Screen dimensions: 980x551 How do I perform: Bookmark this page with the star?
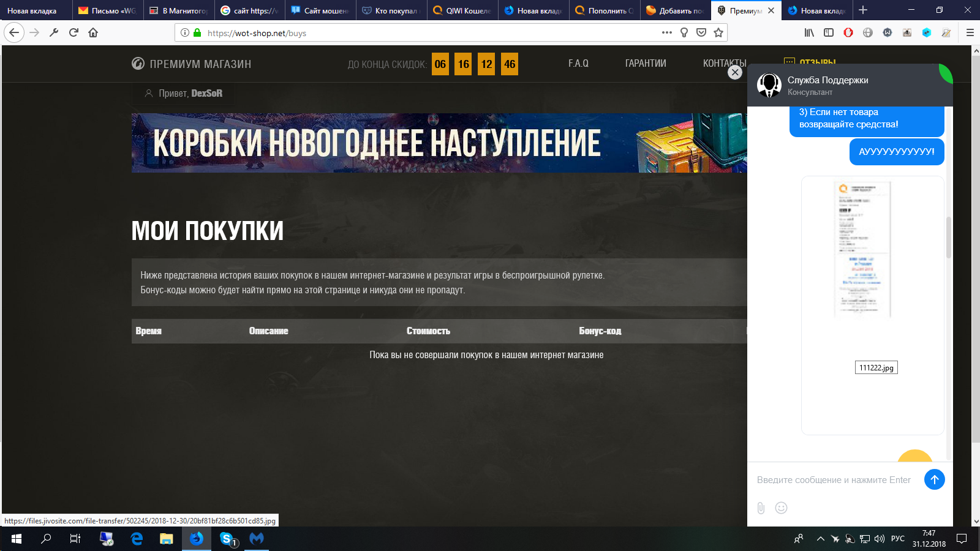coord(718,32)
